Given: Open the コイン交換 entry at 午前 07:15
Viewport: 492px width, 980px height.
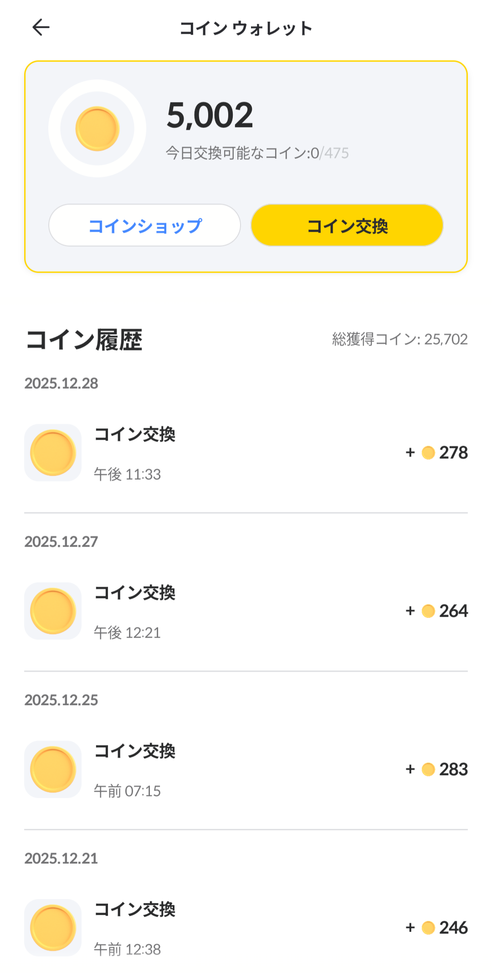Looking at the screenshot, I should [135, 752].
